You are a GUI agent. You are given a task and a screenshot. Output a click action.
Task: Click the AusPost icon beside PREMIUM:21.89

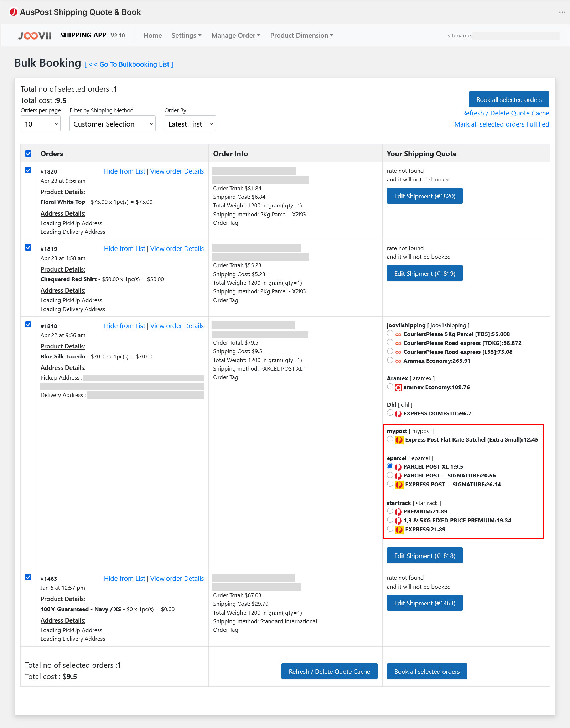(x=398, y=512)
